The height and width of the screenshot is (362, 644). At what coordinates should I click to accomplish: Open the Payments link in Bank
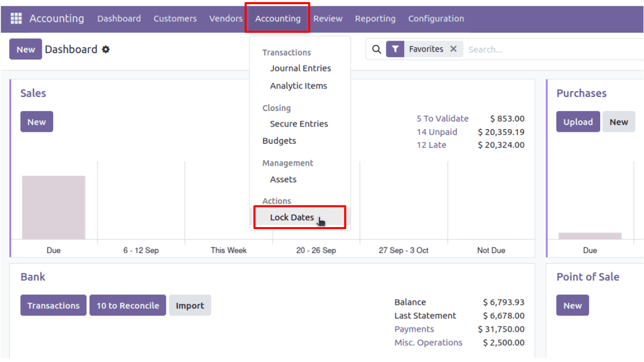pyautogui.click(x=414, y=329)
